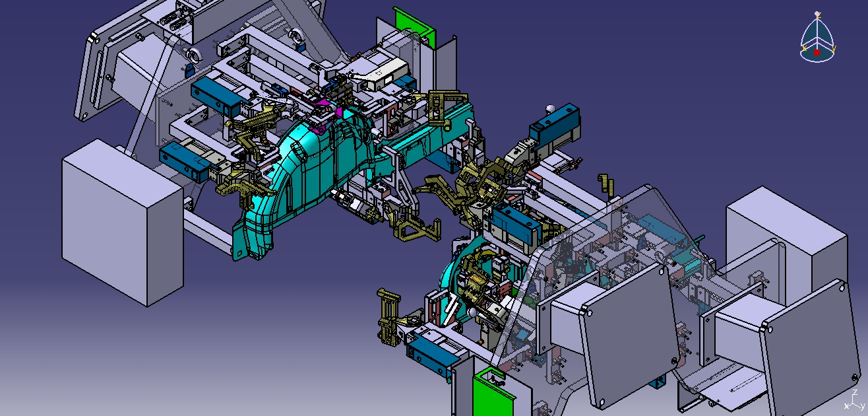Click the small axis triad in the corner

click(x=855, y=400)
